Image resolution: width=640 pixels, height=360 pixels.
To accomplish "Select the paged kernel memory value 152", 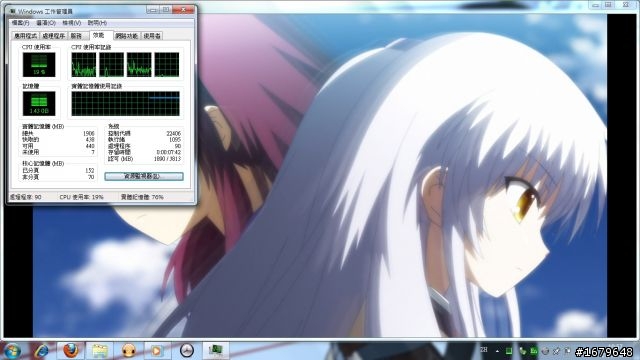I will (90, 171).
